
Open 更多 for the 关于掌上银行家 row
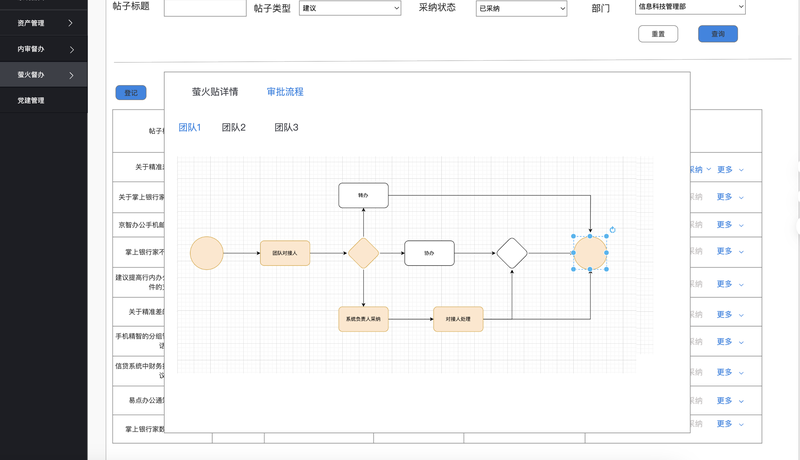pos(730,197)
